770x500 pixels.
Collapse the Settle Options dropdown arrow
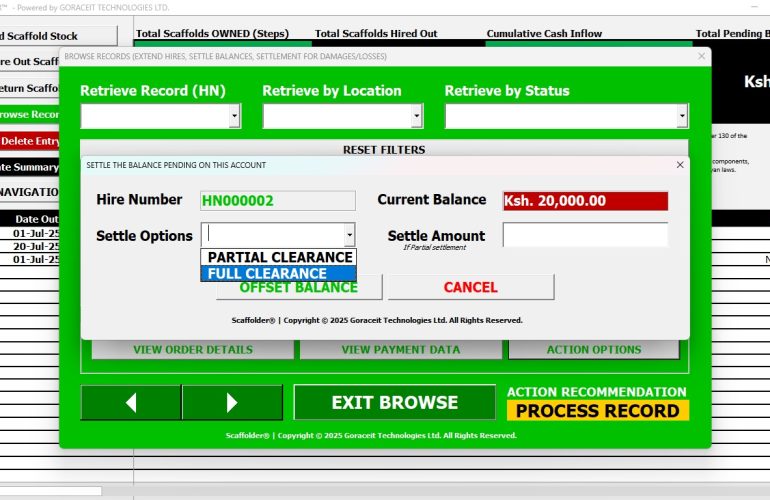[x=349, y=235]
